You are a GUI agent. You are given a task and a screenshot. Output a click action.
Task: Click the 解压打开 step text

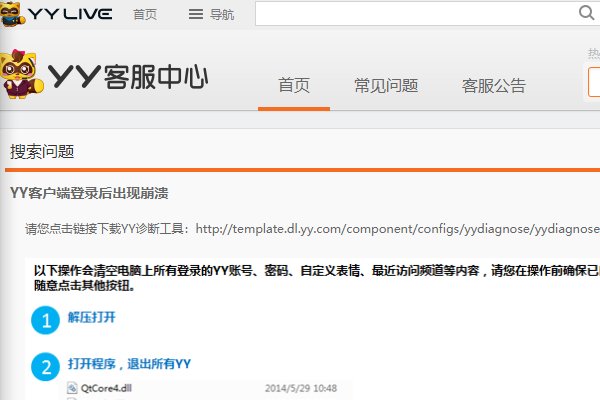pyautogui.click(x=91, y=317)
